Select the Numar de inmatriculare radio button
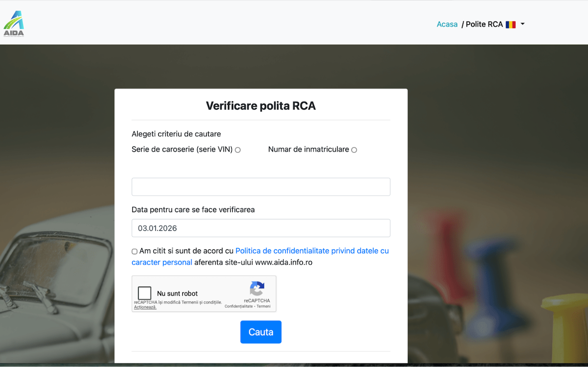 [354, 149]
